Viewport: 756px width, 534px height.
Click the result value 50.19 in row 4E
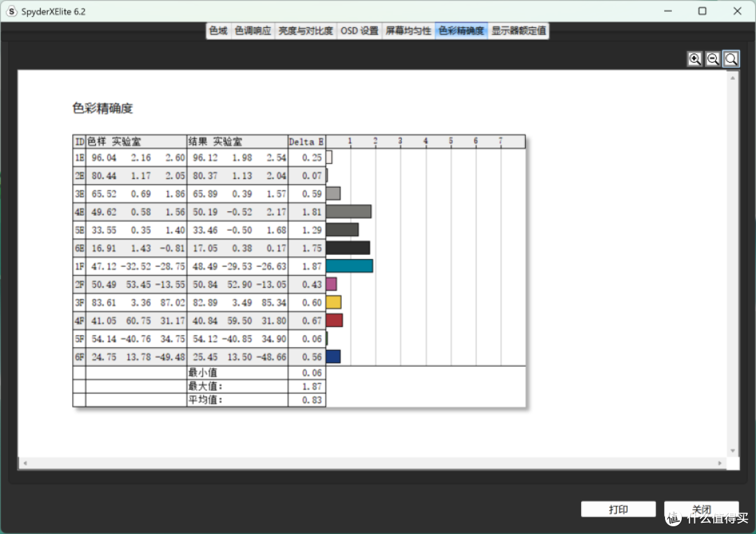coord(205,212)
